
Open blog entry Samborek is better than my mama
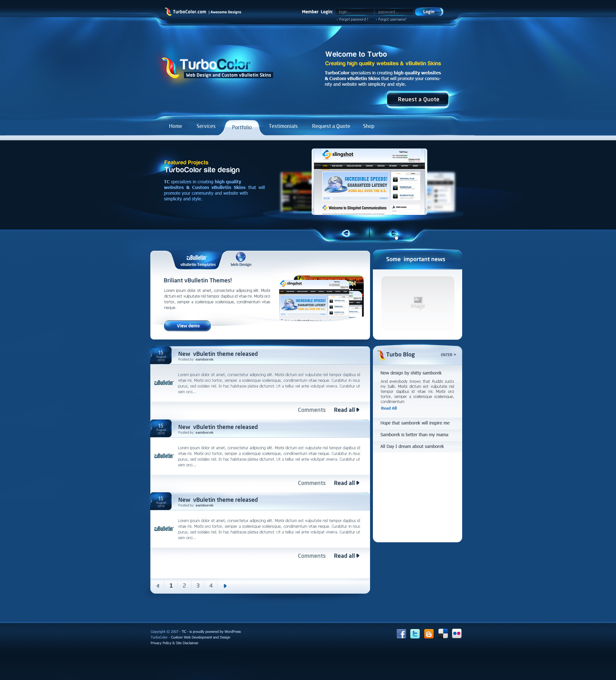(x=414, y=435)
